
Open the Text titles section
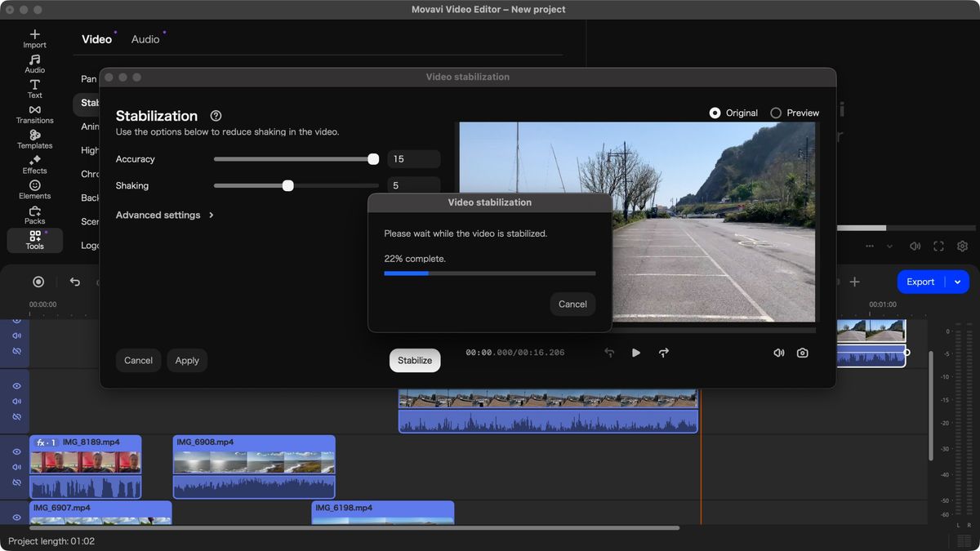34,89
